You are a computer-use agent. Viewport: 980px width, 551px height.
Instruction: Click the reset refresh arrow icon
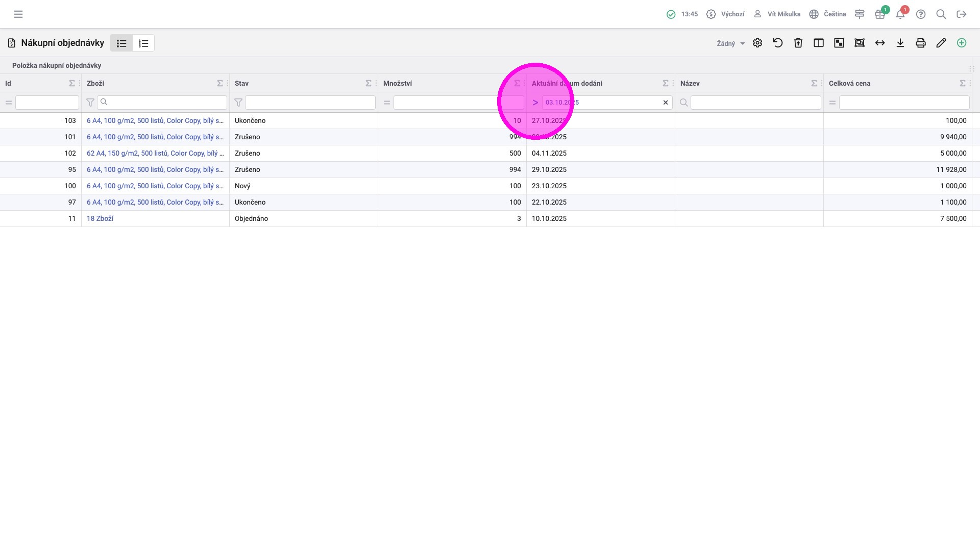pyautogui.click(x=778, y=43)
